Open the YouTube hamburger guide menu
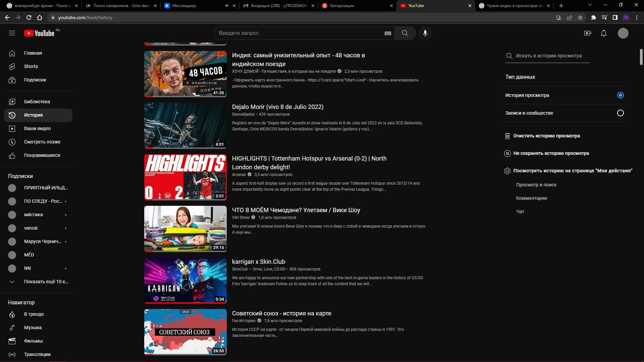644x362 pixels. (x=12, y=33)
